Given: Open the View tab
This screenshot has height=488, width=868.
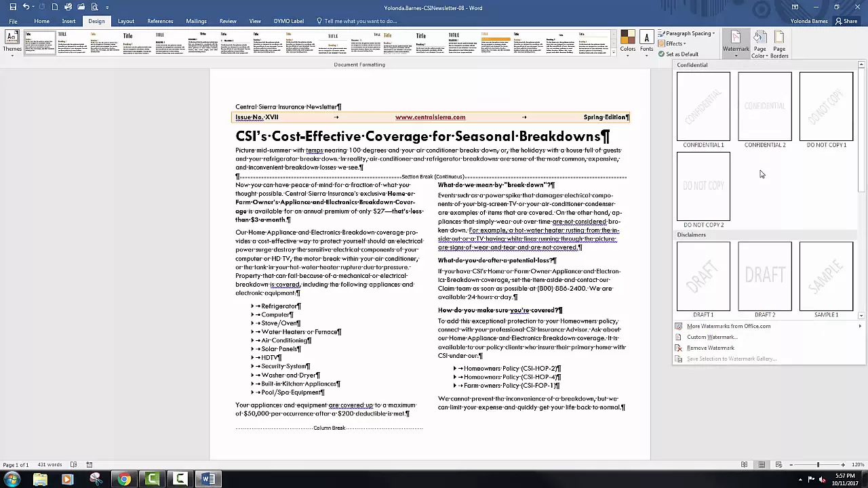Looking at the screenshot, I should coord(255,21).
